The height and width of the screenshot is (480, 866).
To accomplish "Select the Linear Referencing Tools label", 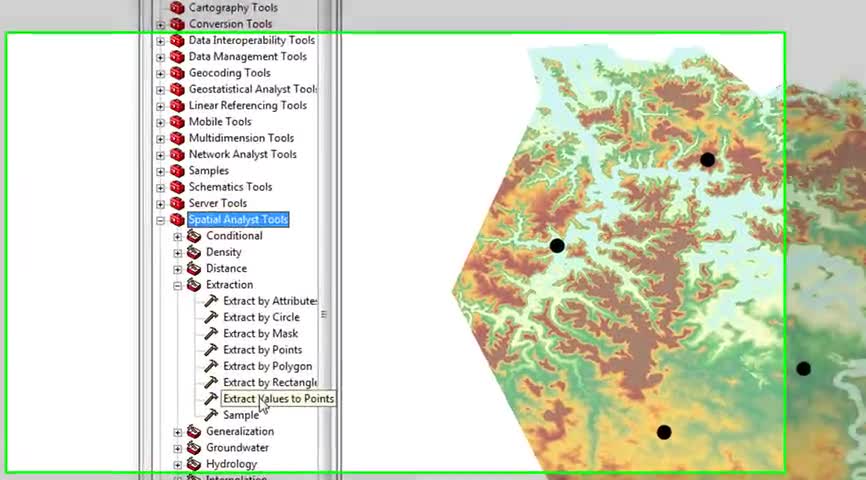I will pyautogui.click(x=247, y=106).
